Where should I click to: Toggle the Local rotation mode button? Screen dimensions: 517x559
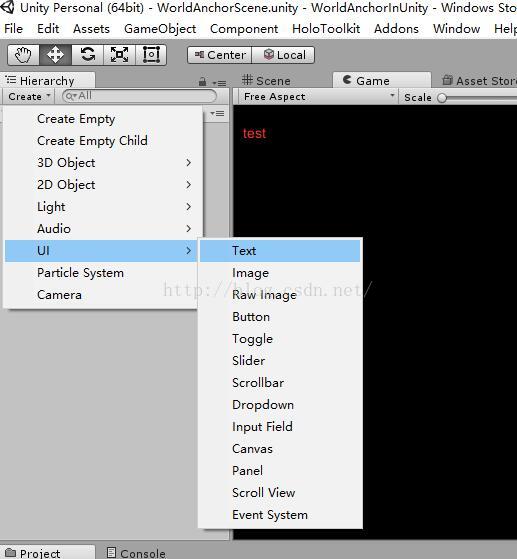(283, 55)
